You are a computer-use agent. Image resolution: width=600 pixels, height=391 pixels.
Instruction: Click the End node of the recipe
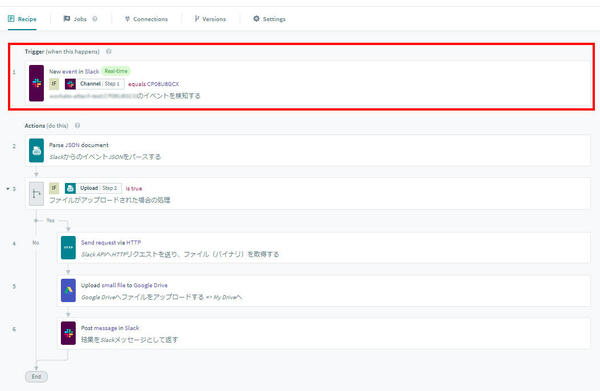36,376
